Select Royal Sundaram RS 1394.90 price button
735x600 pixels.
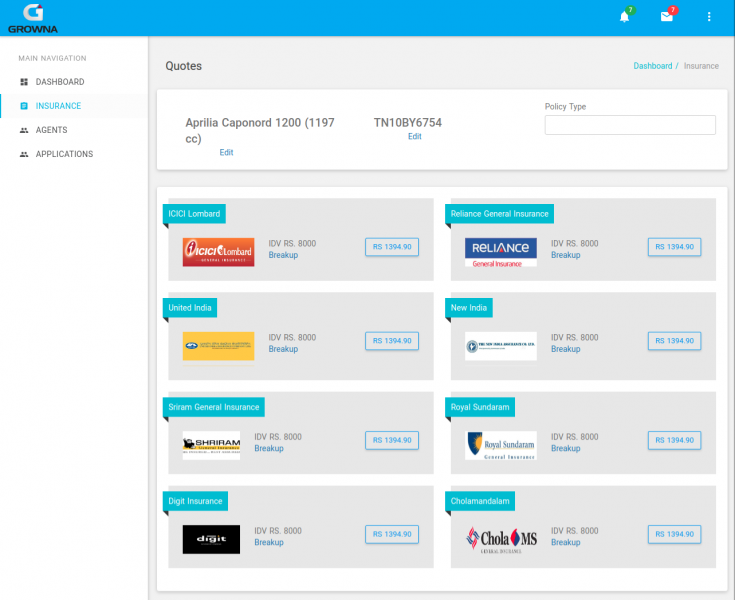[675, 440]
